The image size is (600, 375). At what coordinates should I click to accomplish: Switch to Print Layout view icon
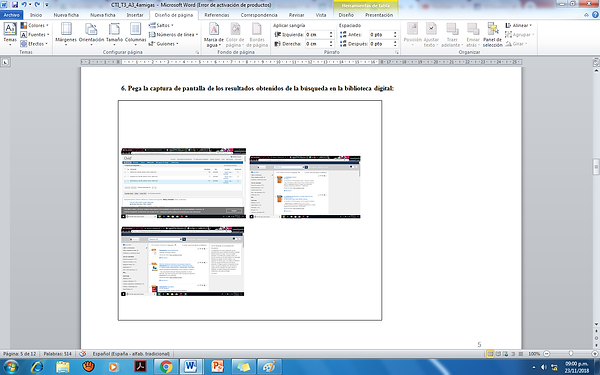click(490, 354)
